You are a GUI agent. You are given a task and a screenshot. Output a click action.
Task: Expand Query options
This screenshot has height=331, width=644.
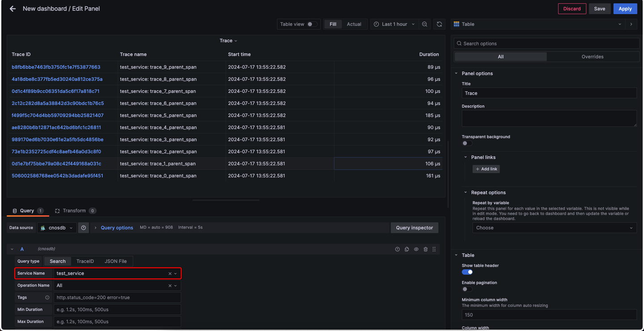click(x=117, y=228)
